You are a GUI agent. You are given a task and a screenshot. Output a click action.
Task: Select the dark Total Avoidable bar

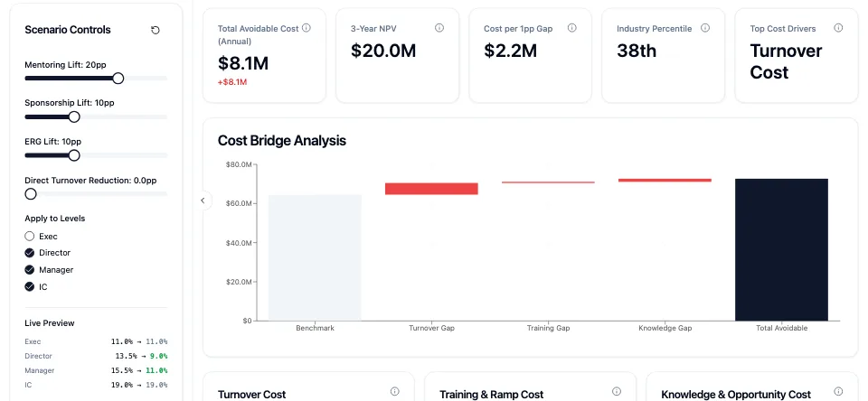(x=781, y=249)
